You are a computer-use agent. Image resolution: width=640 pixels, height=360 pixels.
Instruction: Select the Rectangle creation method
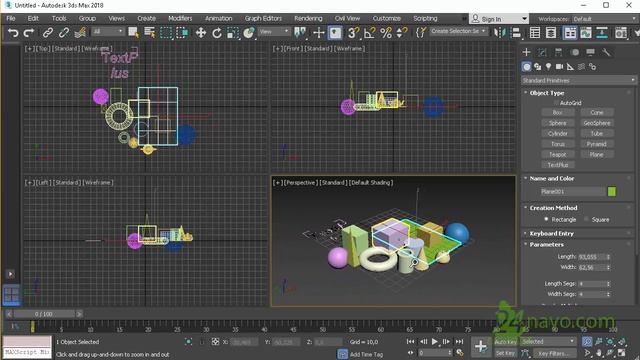(x=546, y=219)
